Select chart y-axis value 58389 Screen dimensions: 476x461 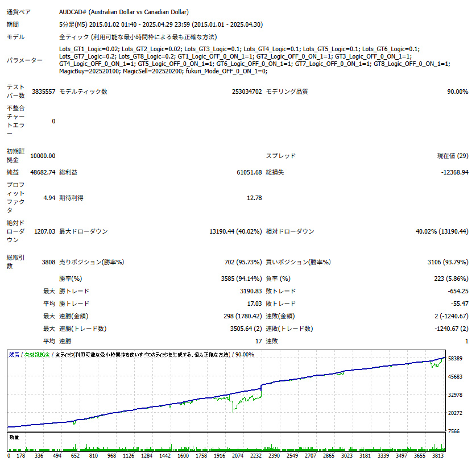pyautogui.click(x=455, y=359)
